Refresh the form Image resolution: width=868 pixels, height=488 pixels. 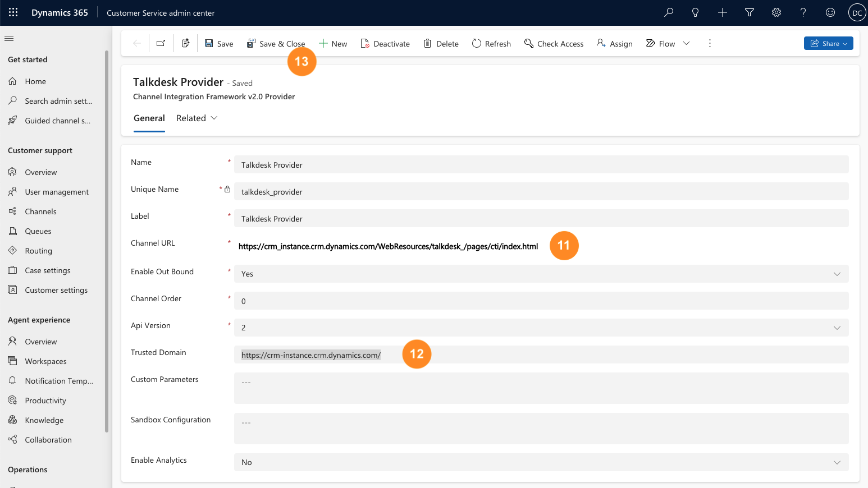click(491, 43)
